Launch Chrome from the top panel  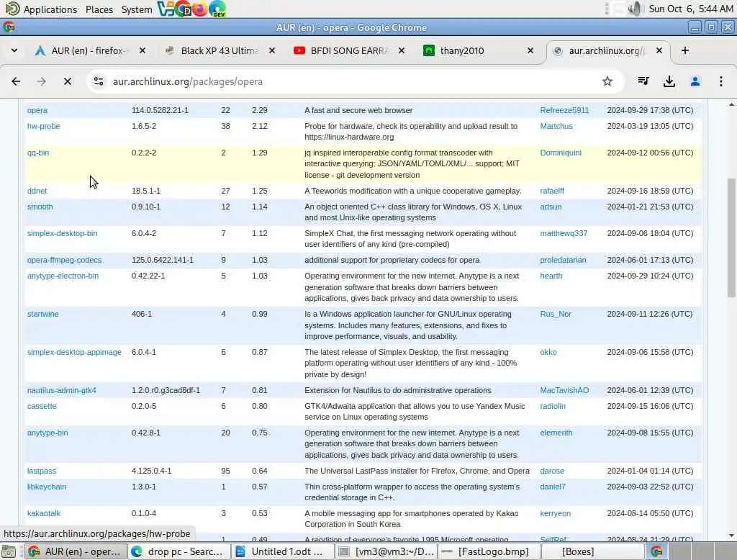(x=183, y=9)
